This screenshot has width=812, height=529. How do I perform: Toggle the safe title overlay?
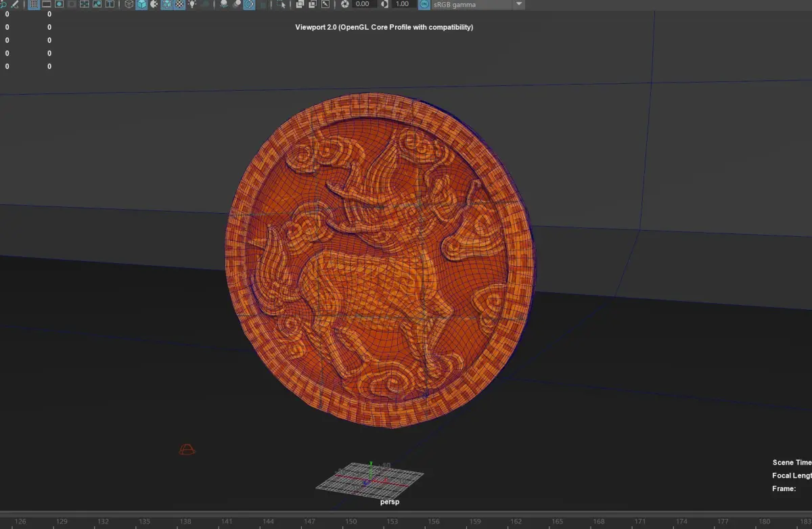[x=110, y=4]
